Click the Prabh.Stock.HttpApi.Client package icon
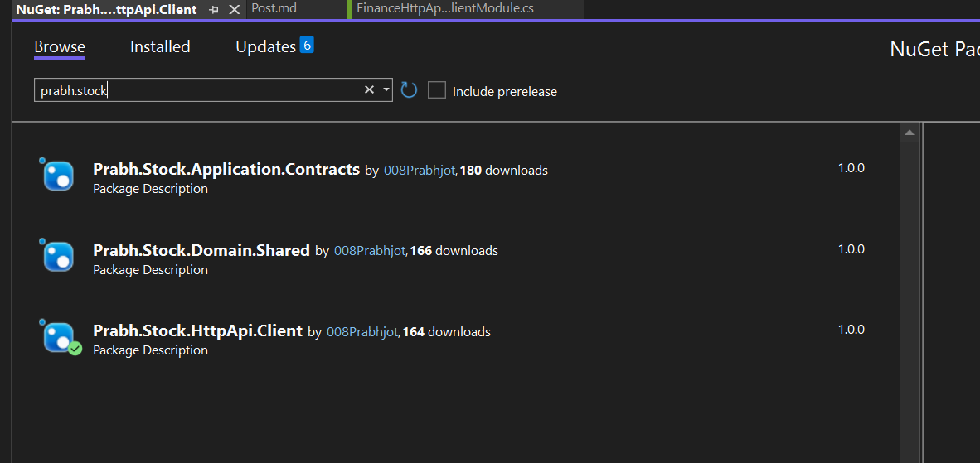Screen dimensions: 980x463 [58, 337]
